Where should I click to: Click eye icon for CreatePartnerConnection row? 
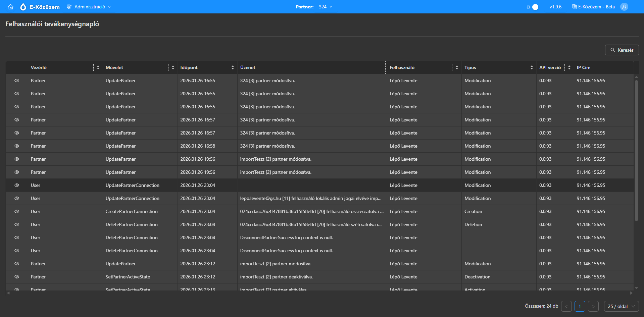point(17,211)
